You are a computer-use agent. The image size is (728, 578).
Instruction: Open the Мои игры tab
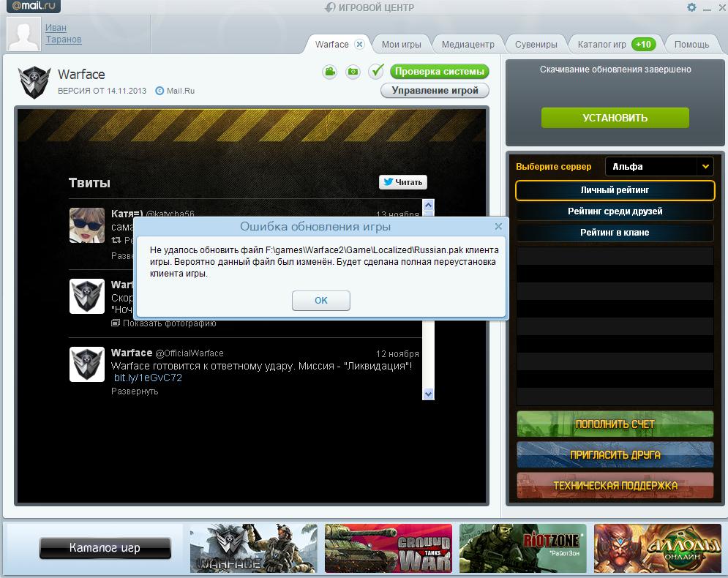coord(401,44)
